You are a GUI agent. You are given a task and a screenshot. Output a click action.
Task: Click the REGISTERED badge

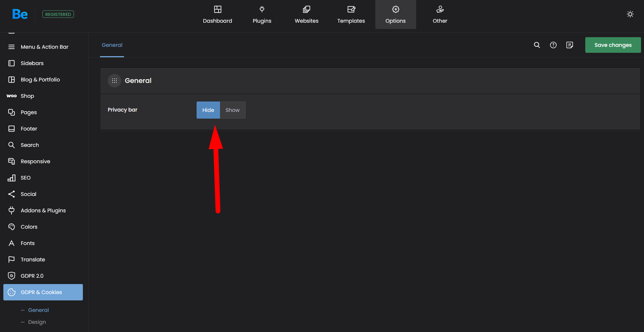pos(58,14)
